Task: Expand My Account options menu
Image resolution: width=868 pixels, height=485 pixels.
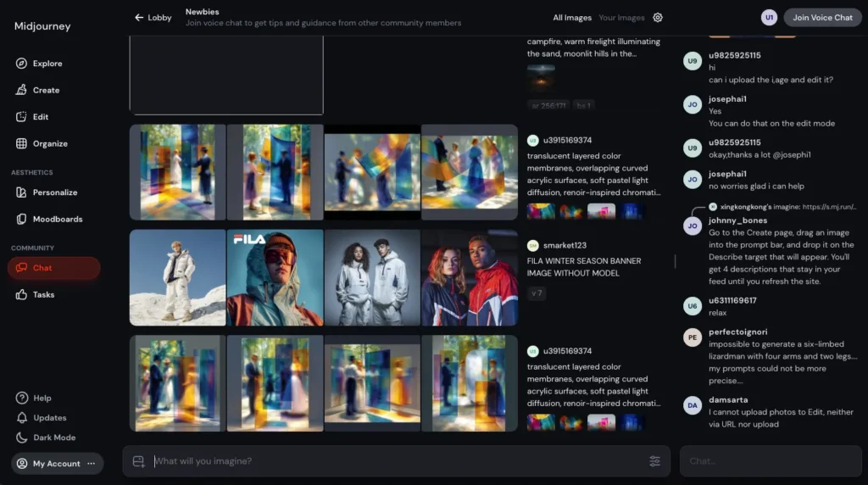Action: (91, 464)
